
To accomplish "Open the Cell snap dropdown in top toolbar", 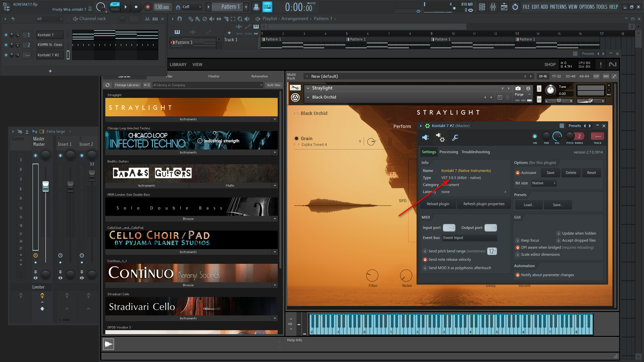I will [x=192, y=7].
